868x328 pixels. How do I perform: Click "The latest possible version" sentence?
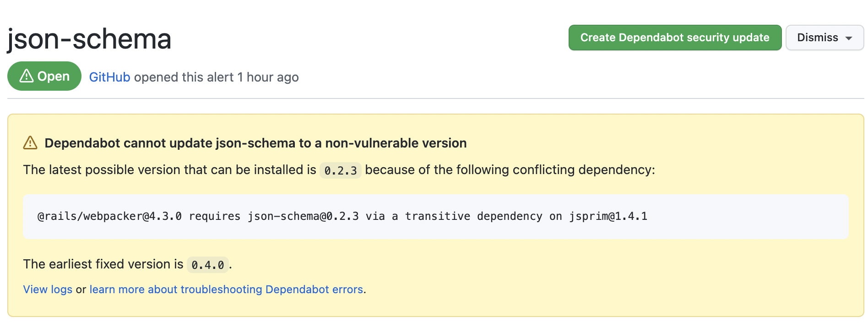point(169,170)
